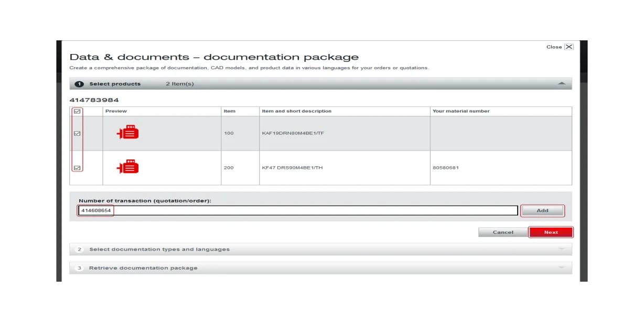Viewport: 644px width, 322px height.
Task: Uncheck item 100 KAF19DRN80M4BE1/TF checkbox
Action: (77, 134)
